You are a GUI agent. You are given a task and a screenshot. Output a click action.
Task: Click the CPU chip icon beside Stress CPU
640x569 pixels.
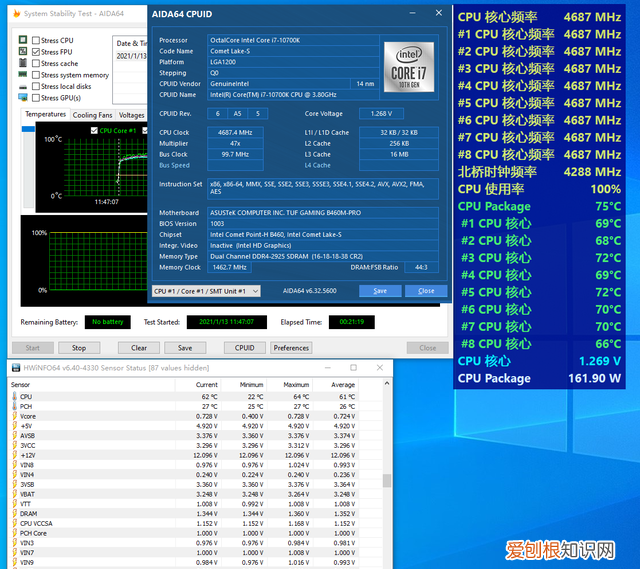click(23, 40)
